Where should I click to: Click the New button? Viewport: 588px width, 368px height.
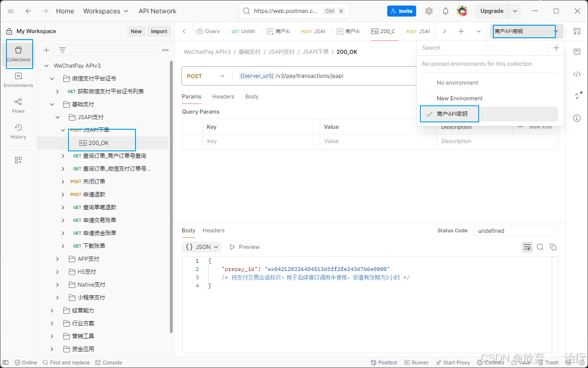tap(136, 31)
